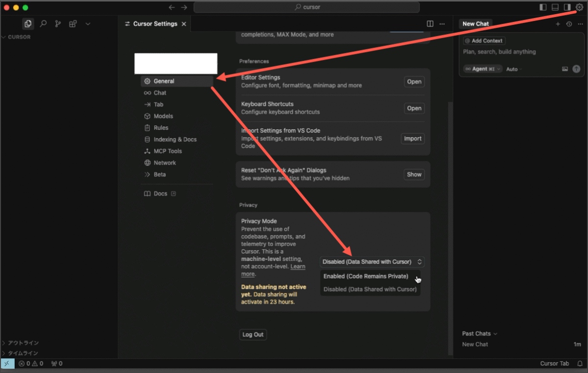
Task: Click Import for VS Code settings
Action: (x=412, y=139)
